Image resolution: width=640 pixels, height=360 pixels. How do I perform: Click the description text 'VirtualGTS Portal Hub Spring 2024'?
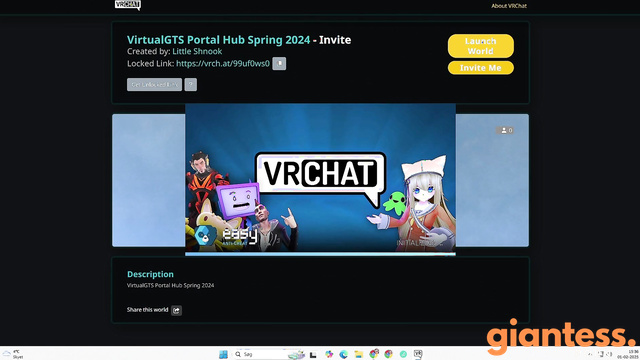(x=170, y=285)
